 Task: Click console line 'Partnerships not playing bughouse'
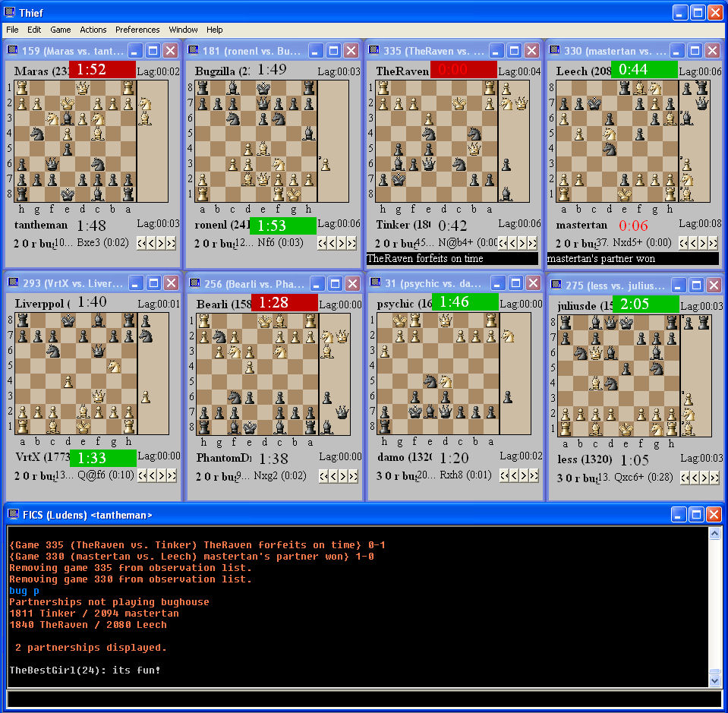(109, 602)
